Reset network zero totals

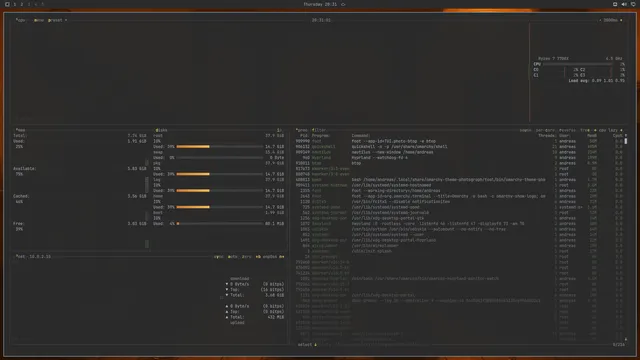pos(247,257)
